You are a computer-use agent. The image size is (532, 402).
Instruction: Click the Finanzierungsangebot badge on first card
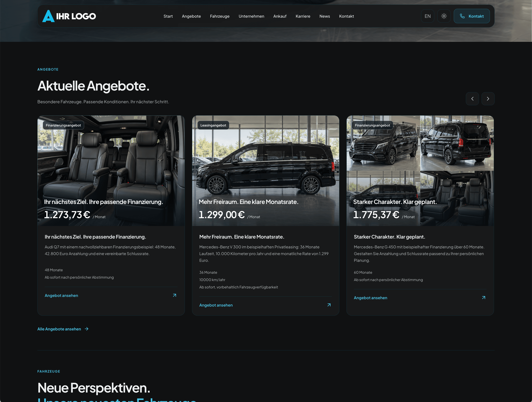(63, 125)
